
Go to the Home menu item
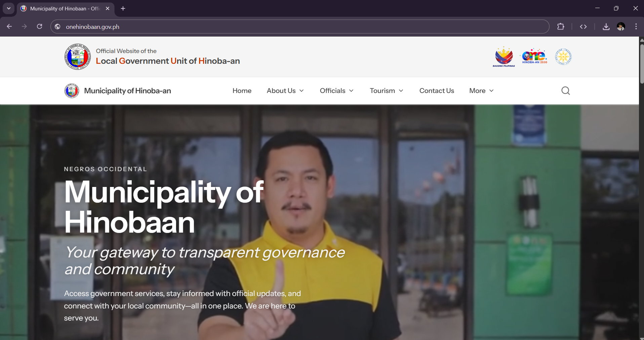[x=242, y=91]
